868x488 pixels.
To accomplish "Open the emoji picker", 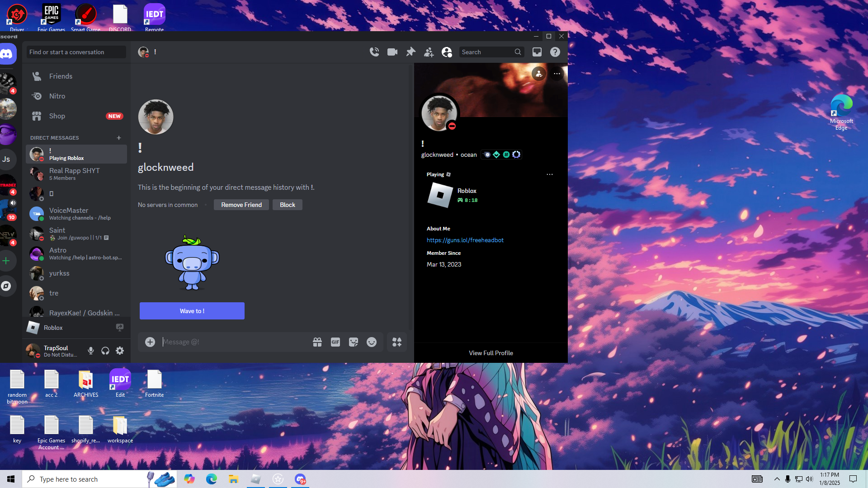I will [x=372, y=342].
